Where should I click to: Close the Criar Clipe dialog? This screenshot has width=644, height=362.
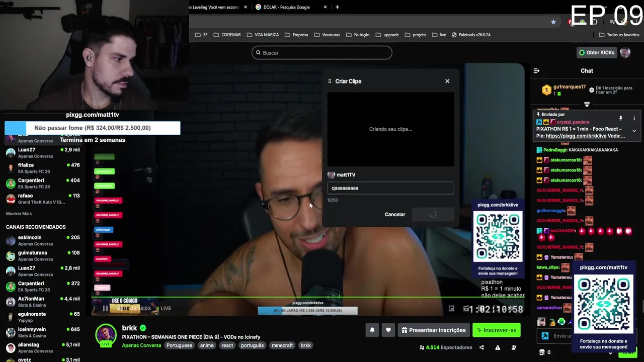(x=447, y=81)
